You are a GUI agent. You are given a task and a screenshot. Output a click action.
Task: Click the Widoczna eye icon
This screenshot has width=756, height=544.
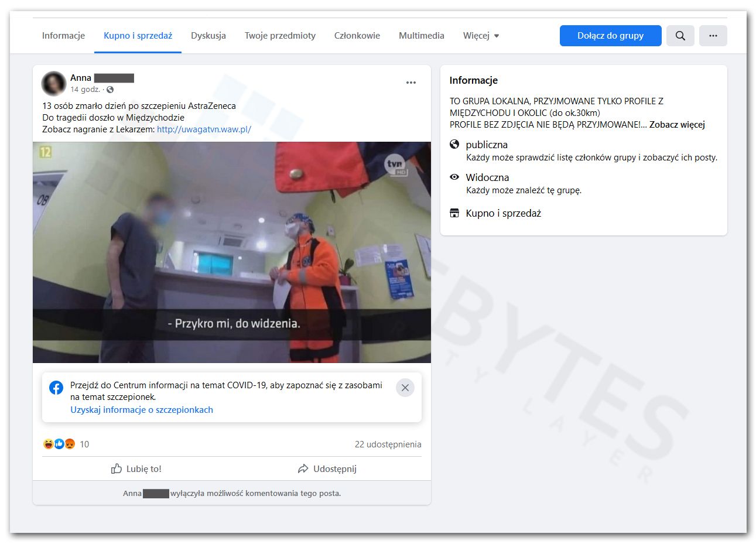click(x=454, y=177)
